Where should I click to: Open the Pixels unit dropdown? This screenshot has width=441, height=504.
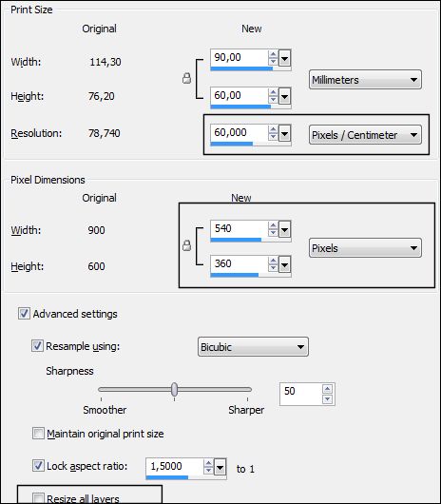pos(365,248)
